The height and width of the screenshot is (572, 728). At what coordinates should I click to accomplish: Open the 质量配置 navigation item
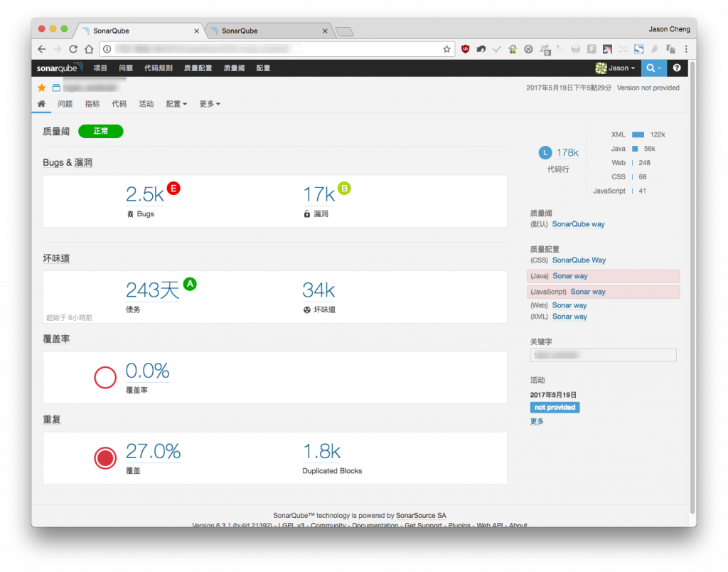coord(198,68)
